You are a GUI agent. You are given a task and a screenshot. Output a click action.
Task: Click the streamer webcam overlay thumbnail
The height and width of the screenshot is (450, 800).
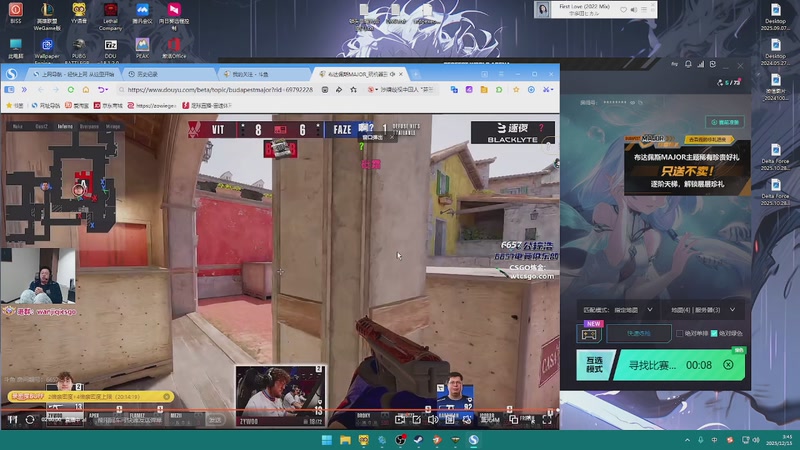tap(39, 276)
